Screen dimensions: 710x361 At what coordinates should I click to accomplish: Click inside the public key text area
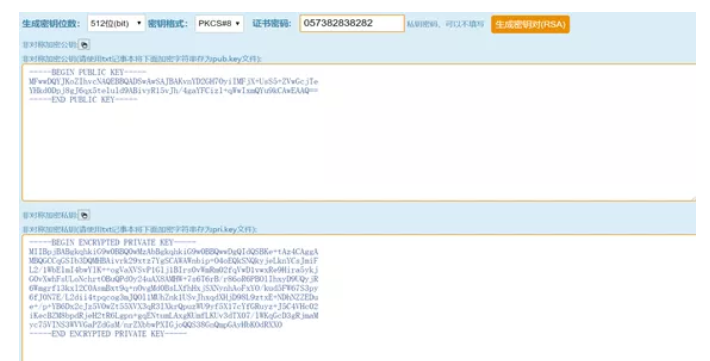pyautogui.click(x=359, y=132)
